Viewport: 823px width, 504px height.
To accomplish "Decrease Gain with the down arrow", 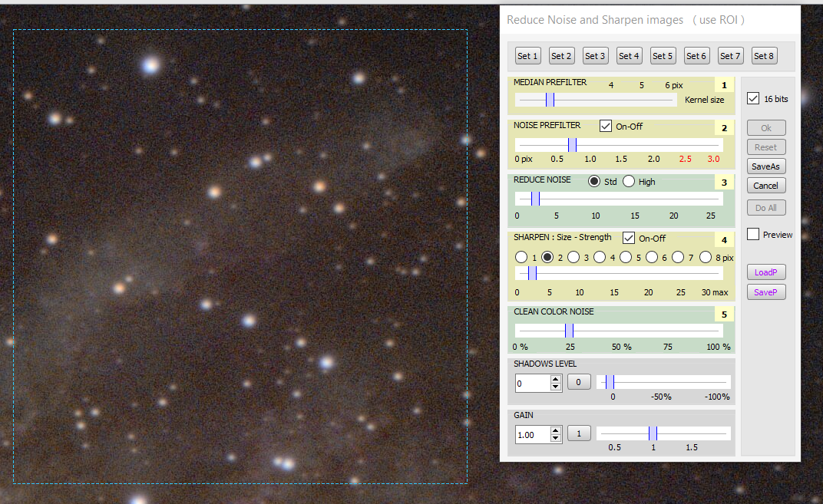I will coord(555,439).
